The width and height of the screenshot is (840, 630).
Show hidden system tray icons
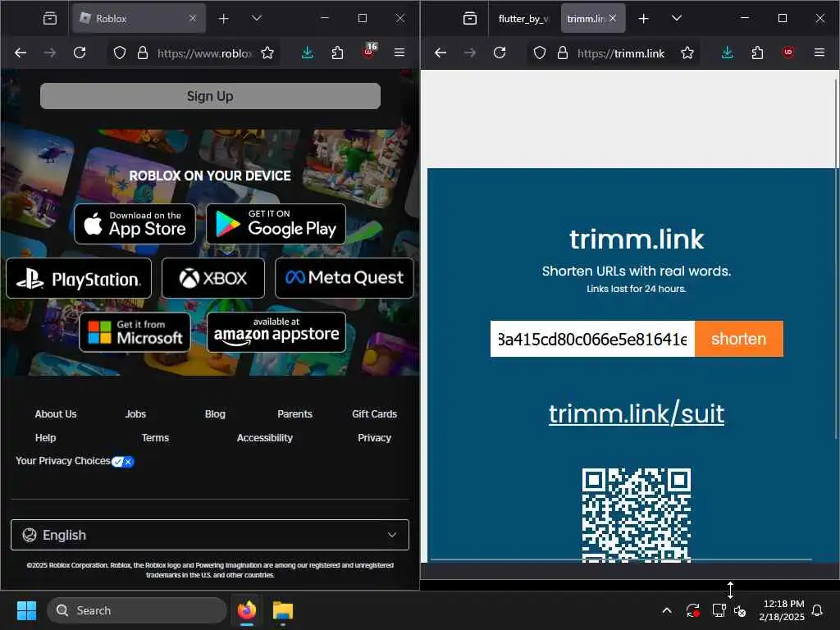(667, 610)
